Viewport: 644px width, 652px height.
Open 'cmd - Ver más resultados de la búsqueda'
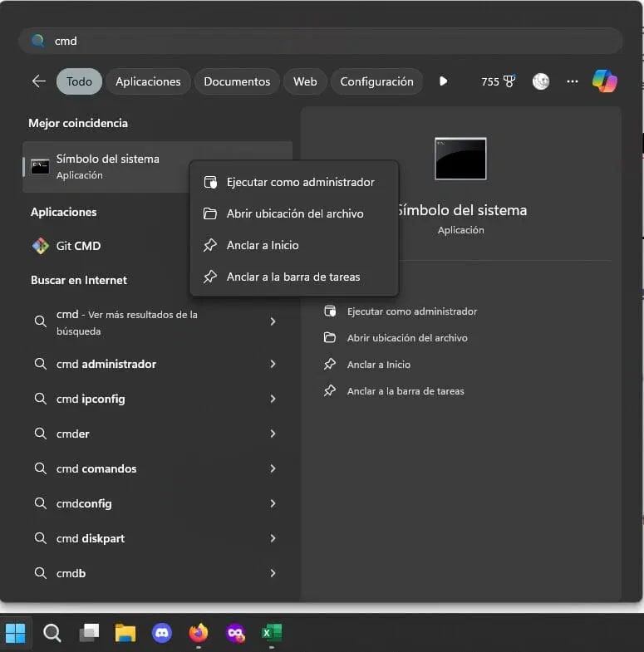coord(157,322)
